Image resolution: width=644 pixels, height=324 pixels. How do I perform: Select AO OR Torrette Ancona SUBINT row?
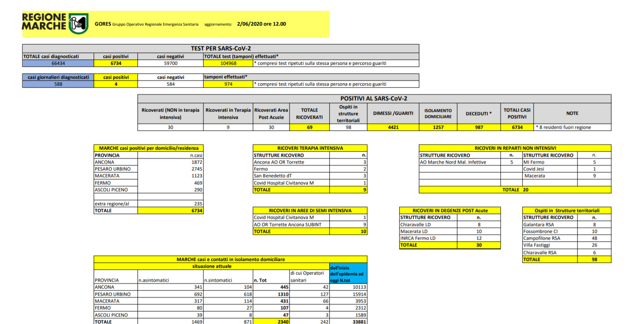[310, 224]
